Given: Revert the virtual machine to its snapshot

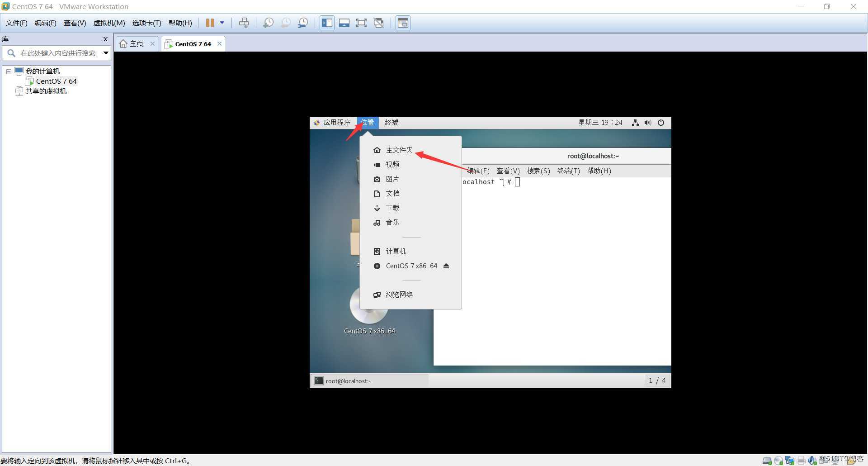Looking at the screenshot, I should point(286,23).
